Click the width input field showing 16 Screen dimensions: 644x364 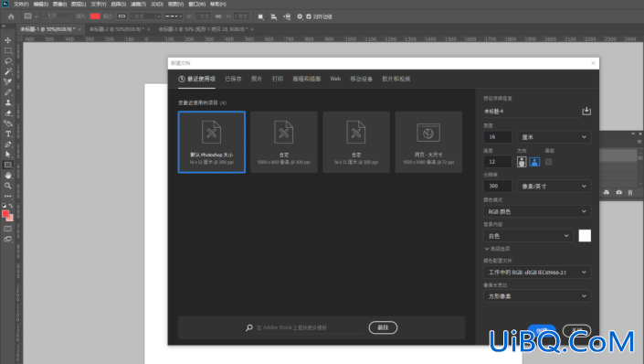coord(498,137)
